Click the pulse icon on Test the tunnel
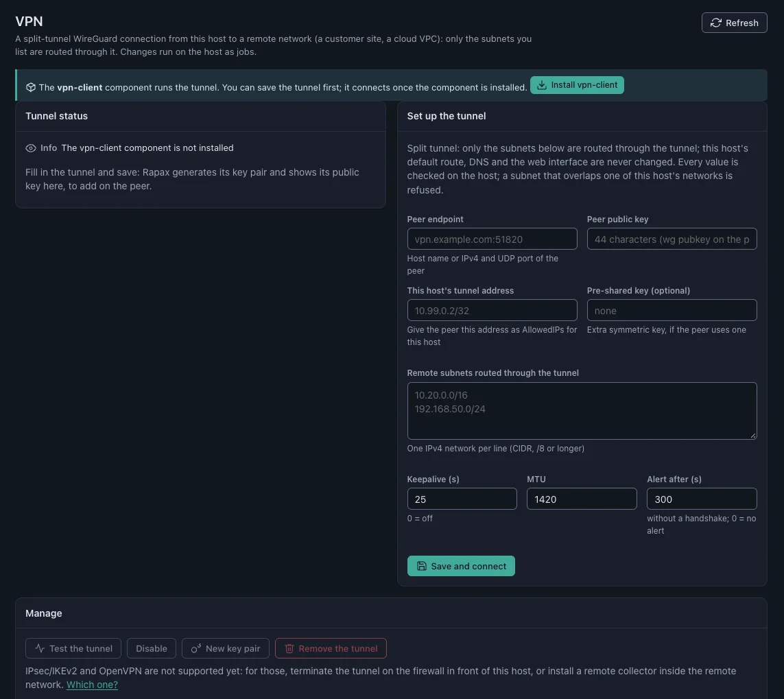The height and width of the screenshot is (699, 784). 40,648
